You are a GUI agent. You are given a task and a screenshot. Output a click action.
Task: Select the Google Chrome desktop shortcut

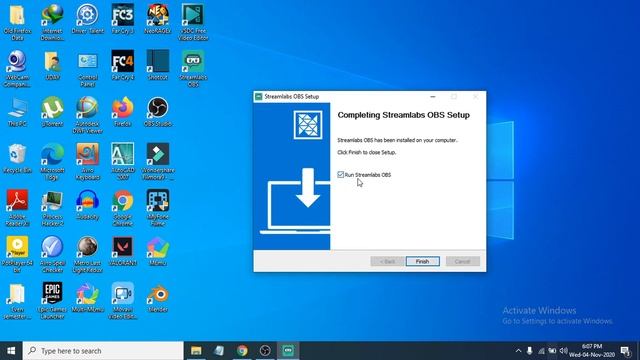122,208
